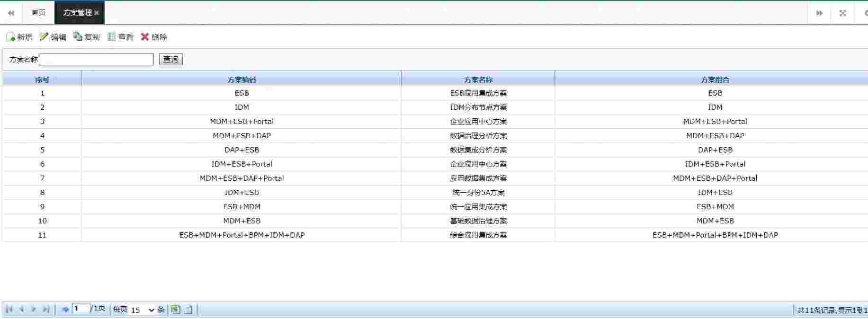Viewport: 868px width, 319px height.
Task: Click the 编辑 (Edit) pencil icon
Action: point(44,37)
